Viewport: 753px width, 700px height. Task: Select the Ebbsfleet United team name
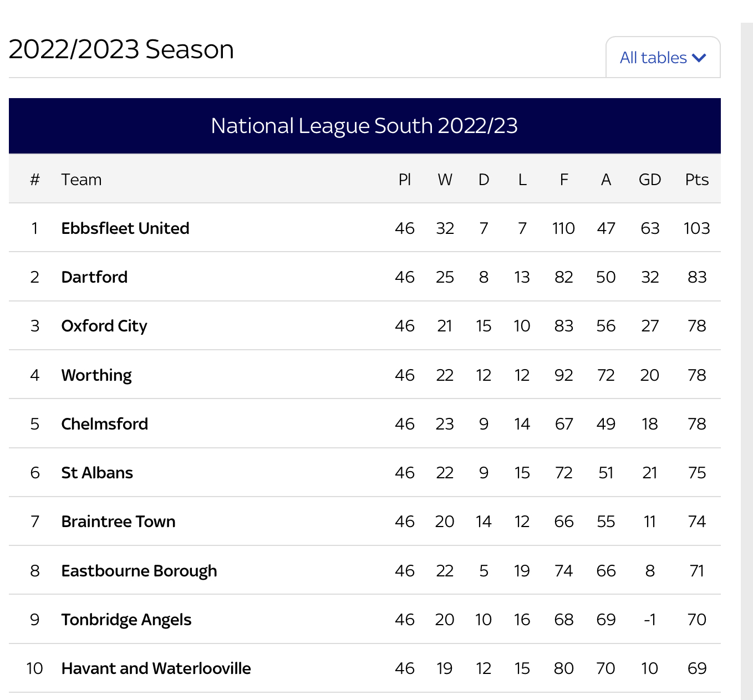click(x=125, y=228)
